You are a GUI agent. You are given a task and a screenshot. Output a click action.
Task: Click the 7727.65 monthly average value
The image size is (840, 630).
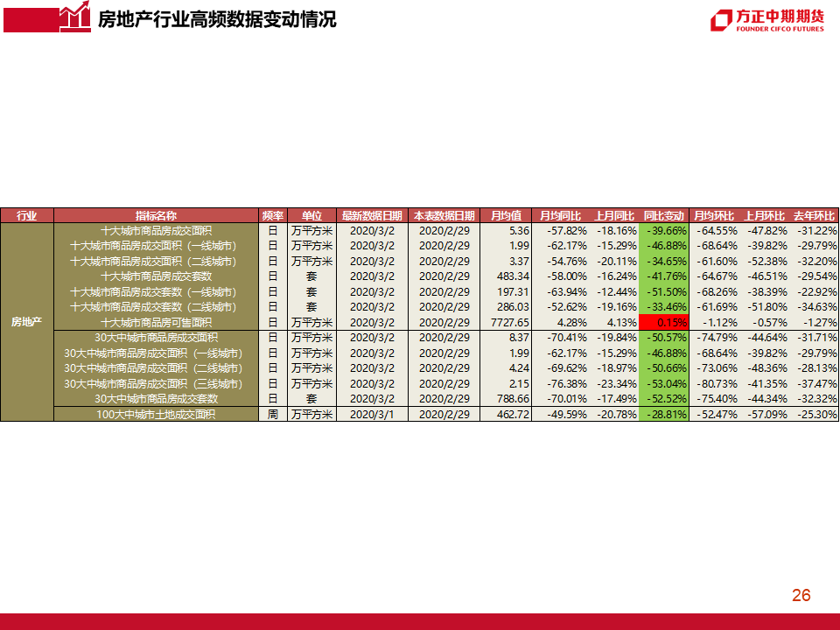pyautogui.click(x=512, y=322)
